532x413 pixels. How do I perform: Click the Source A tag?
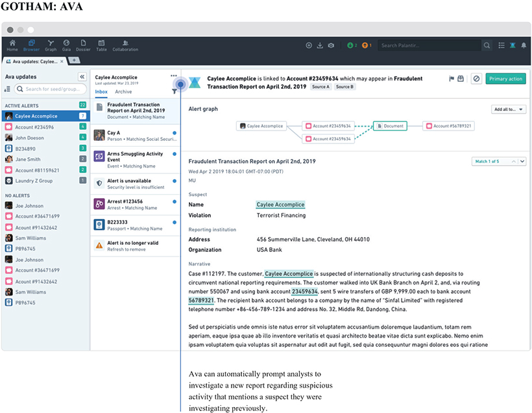(320, 86)
